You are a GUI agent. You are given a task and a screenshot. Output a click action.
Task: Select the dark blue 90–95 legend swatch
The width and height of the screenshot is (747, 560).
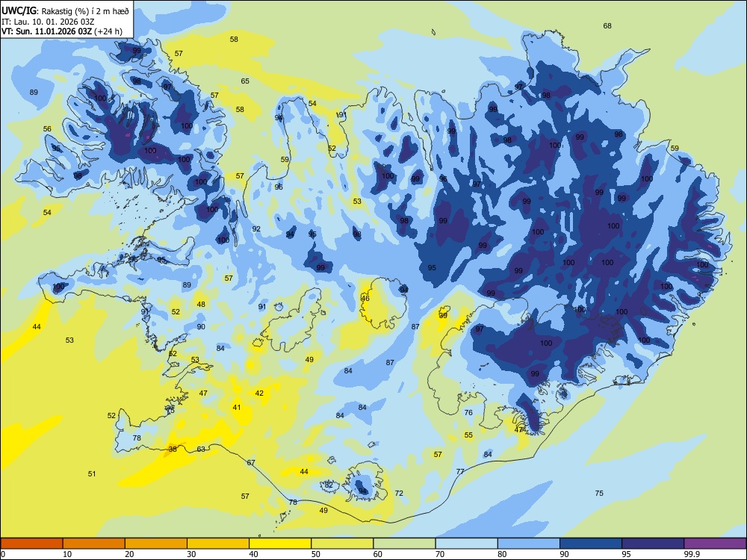pyautogui.click(x=591, y=544)
